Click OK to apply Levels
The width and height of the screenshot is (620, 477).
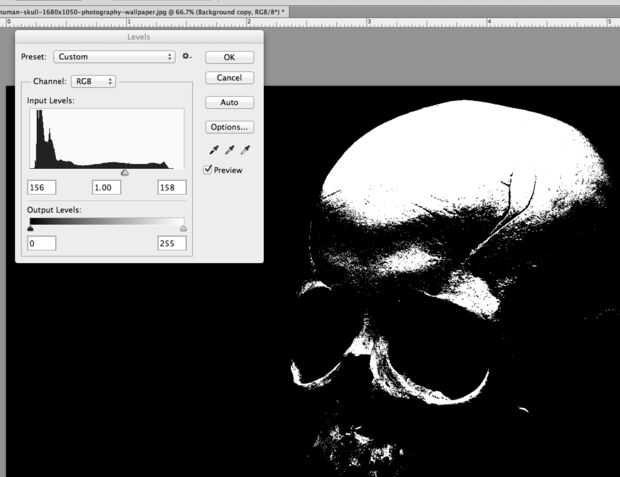click(x=229, y=57)
